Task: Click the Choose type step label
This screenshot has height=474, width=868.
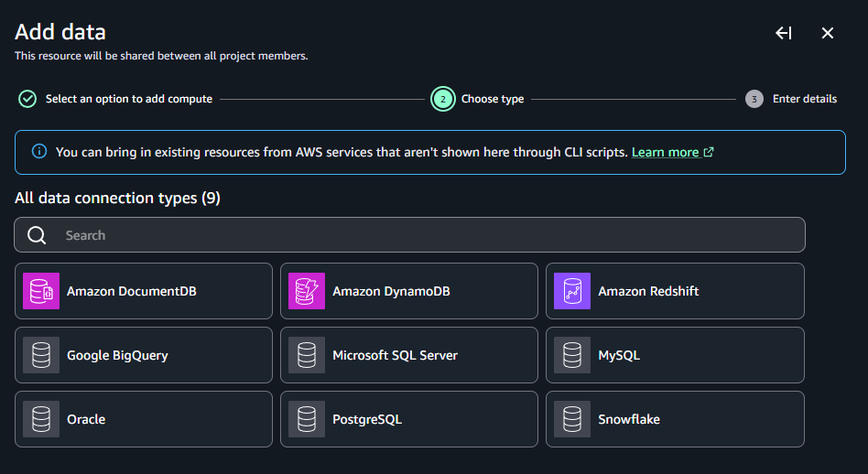Action: tap(493, 99)
